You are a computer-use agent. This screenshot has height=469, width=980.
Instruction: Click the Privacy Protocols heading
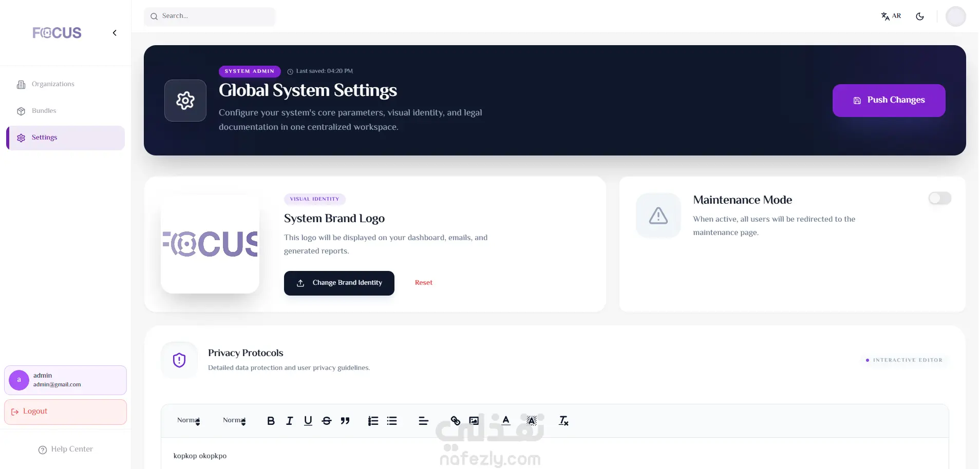click(246, 353)
